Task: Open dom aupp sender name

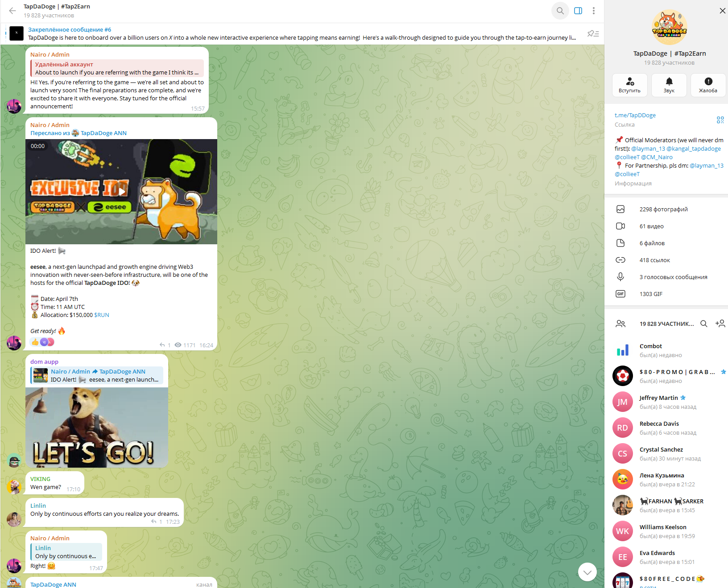Action: (x=44, y=362)
